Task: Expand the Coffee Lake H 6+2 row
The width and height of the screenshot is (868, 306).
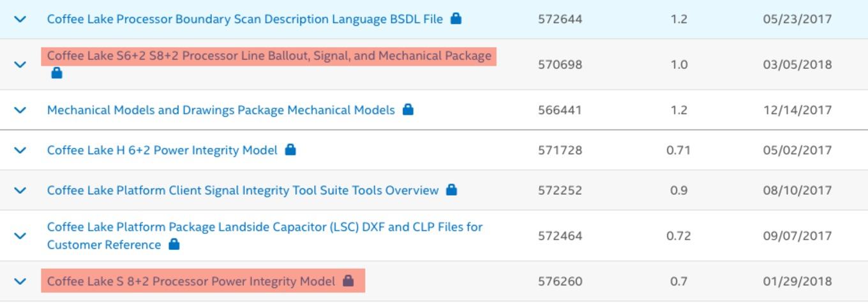Action: point(20,150)
